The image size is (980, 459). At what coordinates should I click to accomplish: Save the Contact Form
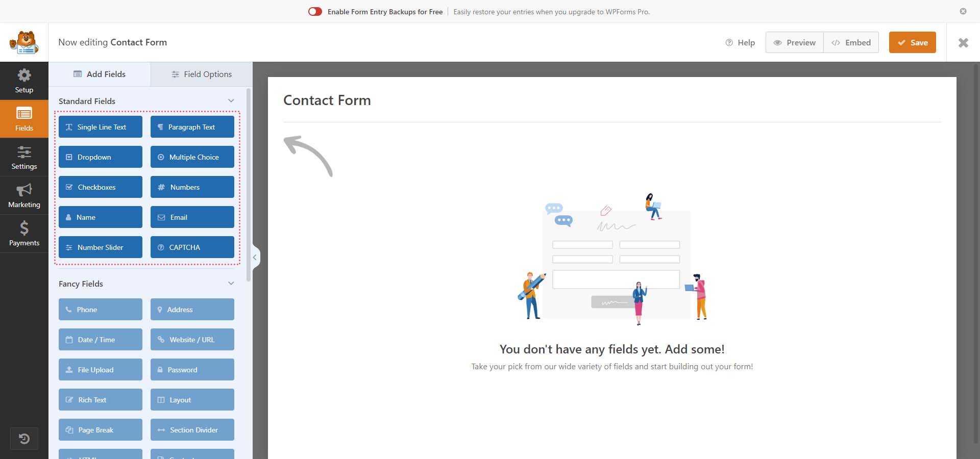click(912, 42)
